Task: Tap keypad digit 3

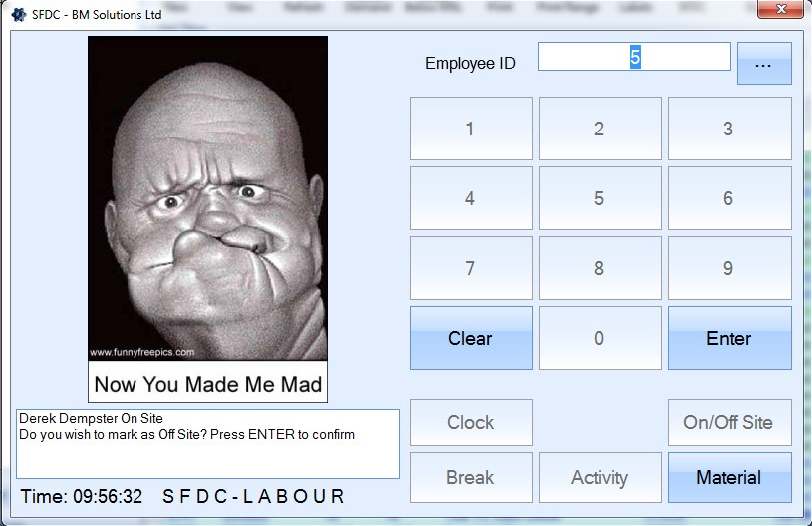Action: tap(729, 129)
